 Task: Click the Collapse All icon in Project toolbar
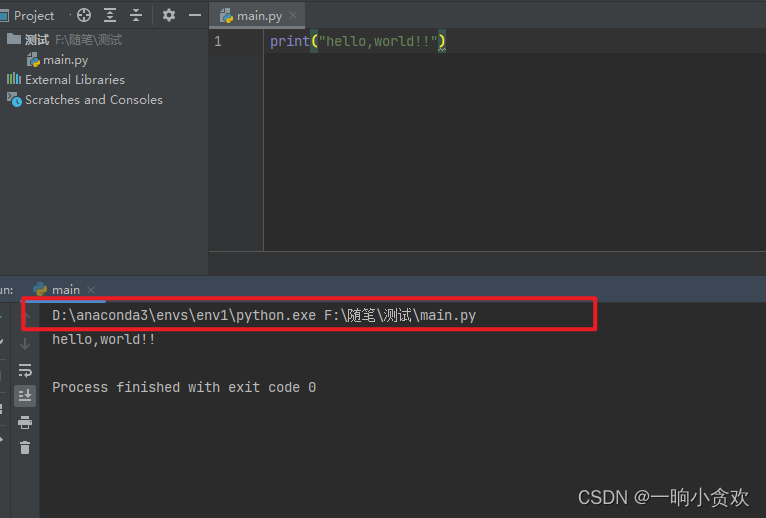pos(136,15)
